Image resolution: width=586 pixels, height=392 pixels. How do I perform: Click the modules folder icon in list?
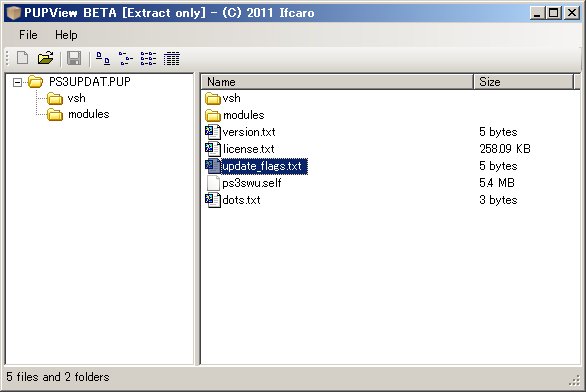point(213,115)
